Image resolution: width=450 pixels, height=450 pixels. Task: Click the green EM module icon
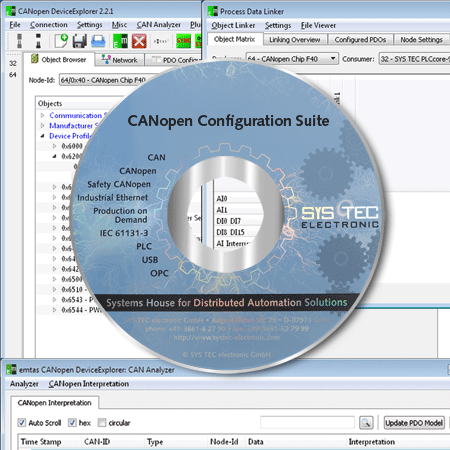tap(120, 41)
